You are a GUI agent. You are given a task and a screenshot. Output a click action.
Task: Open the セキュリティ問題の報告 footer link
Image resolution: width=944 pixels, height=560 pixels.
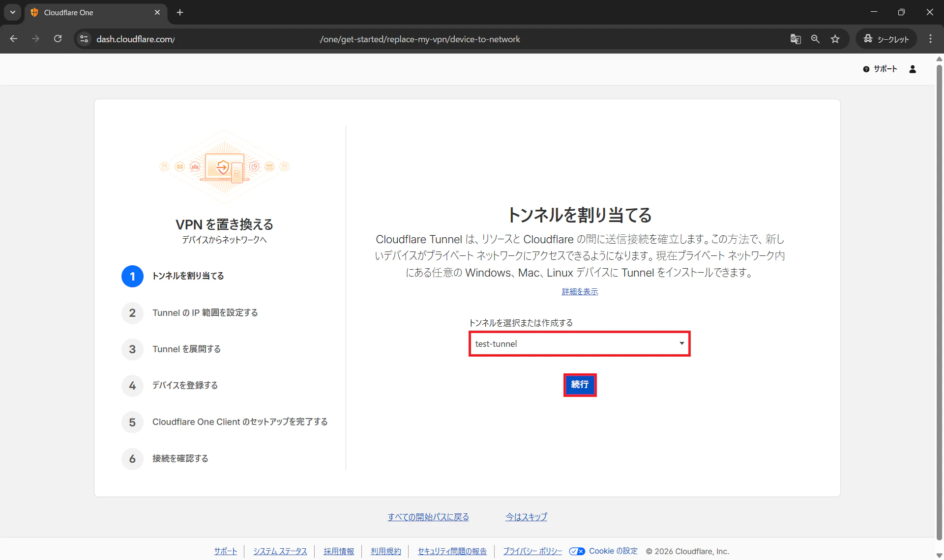(x=452, y=551)
